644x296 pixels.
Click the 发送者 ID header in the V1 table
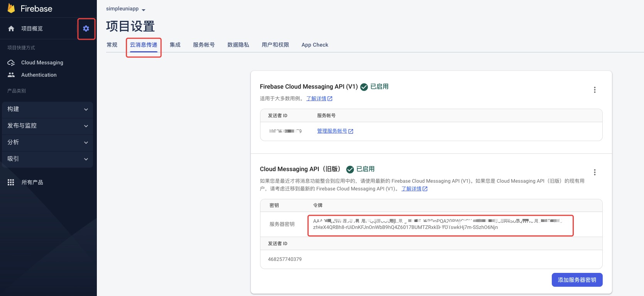point(277,116)
